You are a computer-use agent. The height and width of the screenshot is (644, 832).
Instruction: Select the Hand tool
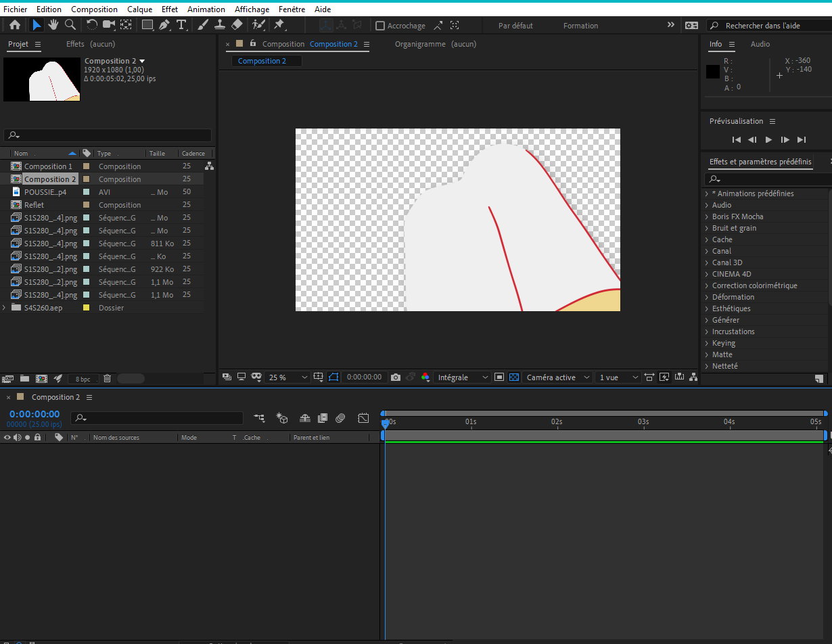click(53, 25)
